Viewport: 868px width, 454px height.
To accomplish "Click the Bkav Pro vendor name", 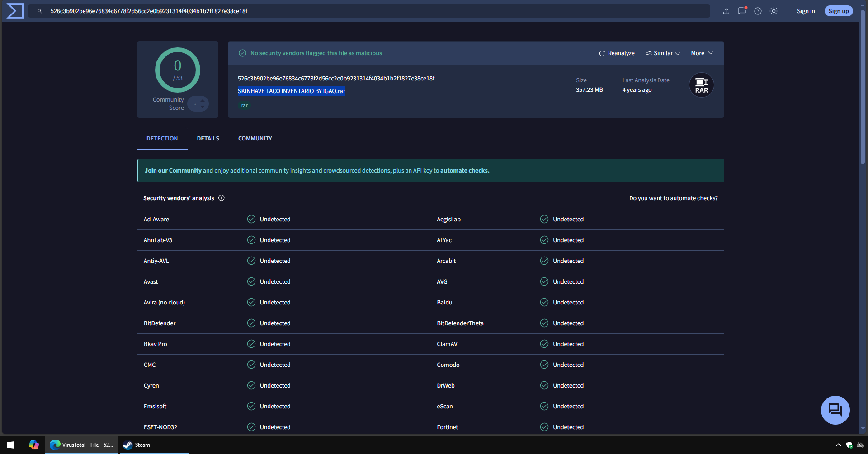I will pyautogui.click(x=156, y=344).
